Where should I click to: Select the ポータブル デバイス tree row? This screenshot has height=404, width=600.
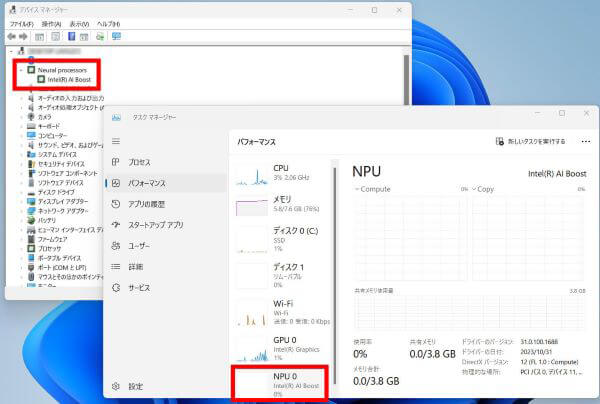[x=59, y=258]
